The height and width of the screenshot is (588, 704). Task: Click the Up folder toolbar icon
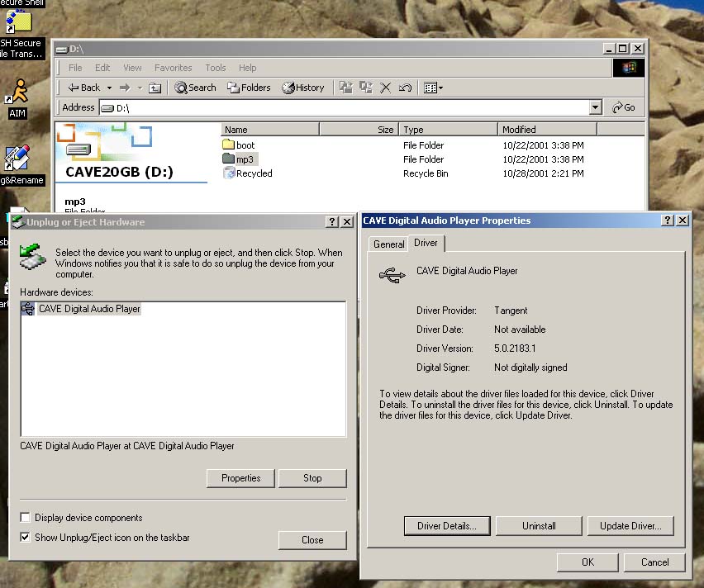(x=155, y=88)
